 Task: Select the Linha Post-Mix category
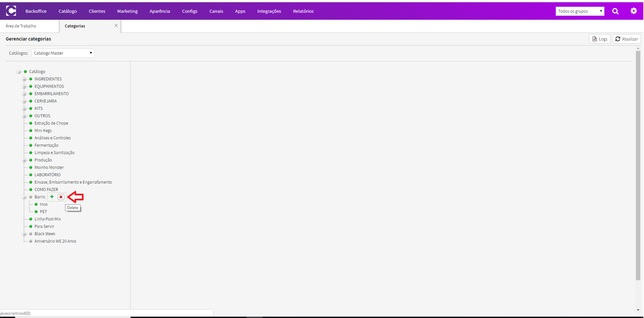48,219
